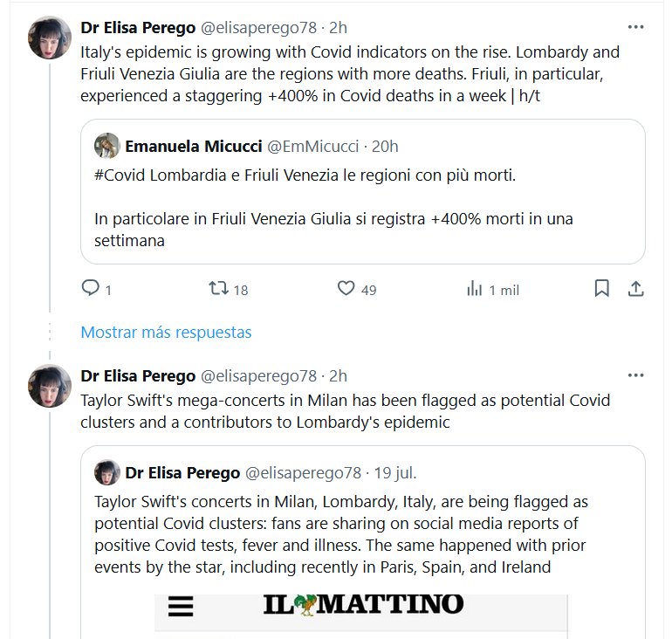
Task: Open Dr Elisa Perego's avatar on first tweet
Action: (50, 38)
